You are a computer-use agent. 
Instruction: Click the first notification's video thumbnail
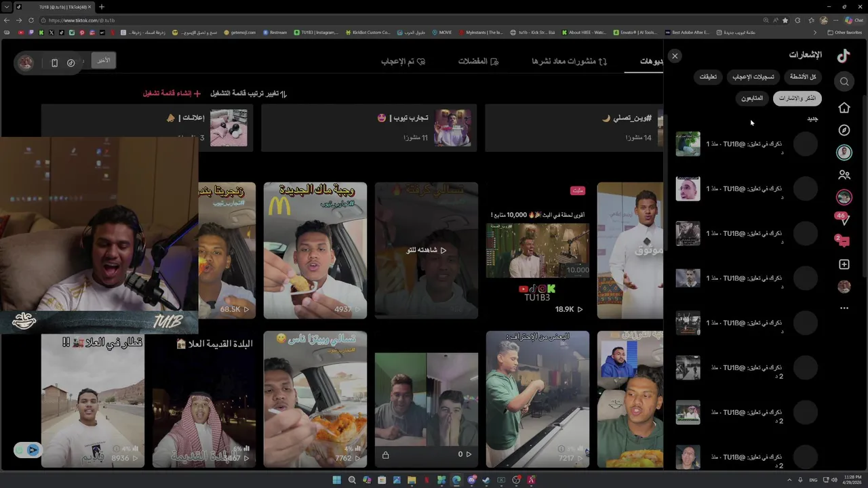[688, 144]
